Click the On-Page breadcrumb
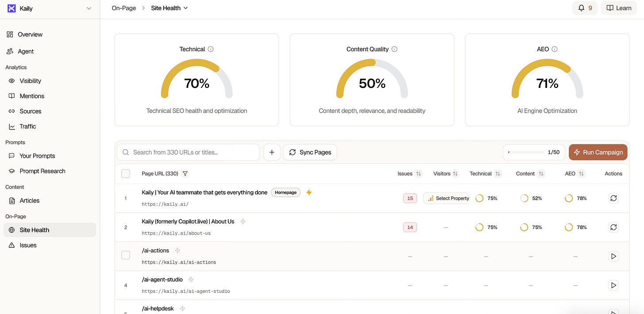This screenshot has height=314, width=644. pyautogui.click(x=124, y=8)
